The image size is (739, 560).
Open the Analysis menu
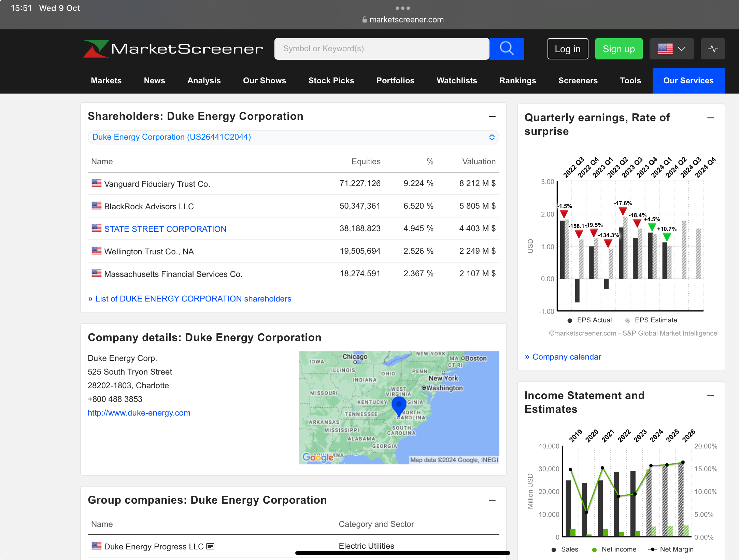click(x=204, y=81)
